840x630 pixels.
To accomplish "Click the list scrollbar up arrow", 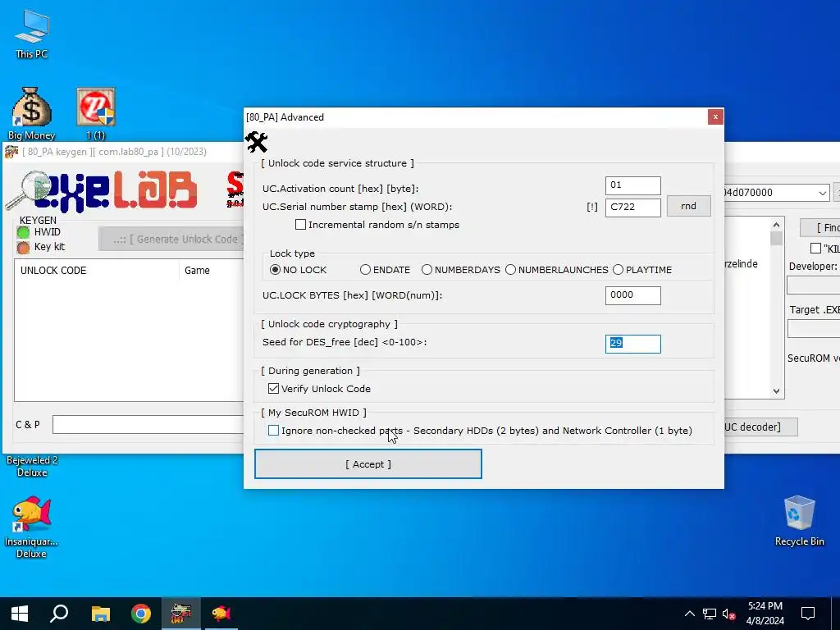I will (776, 225).
